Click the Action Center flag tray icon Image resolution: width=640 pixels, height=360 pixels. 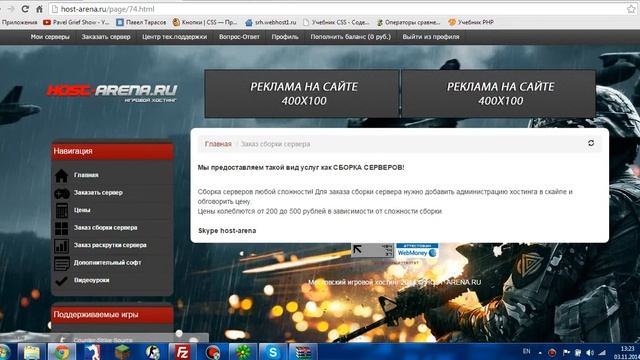[567, 352]
